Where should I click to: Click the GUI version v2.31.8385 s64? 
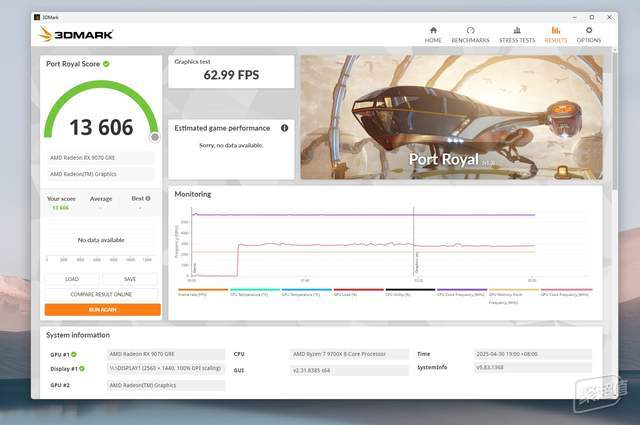click(x=349, y=370)
